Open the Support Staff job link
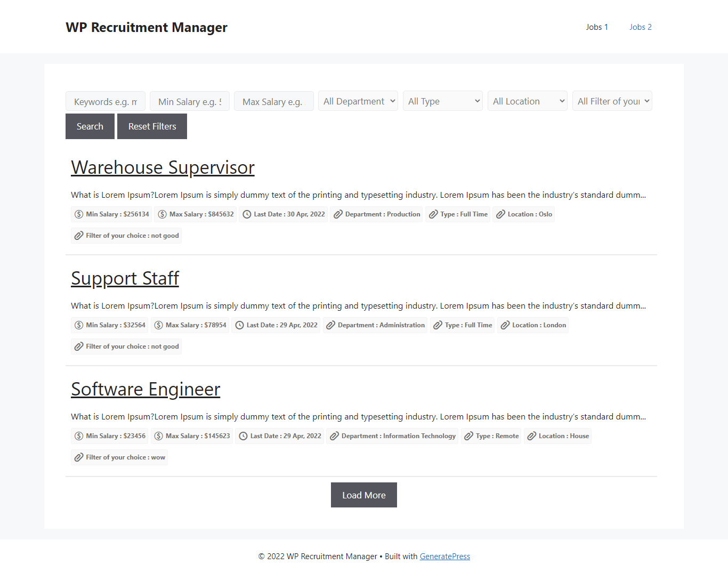728x573 pixels. click(x=125, y=278)
